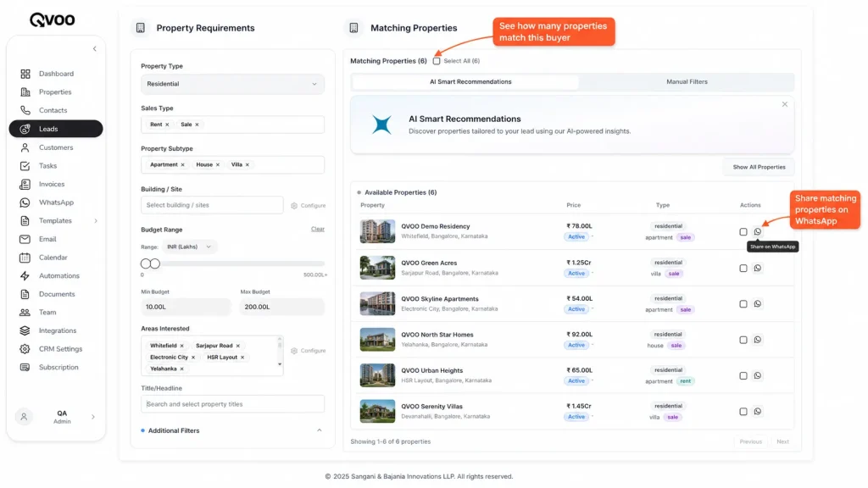Open the Sales Type multi-select field
868x488 pixels.
click(x=232, y=125)
